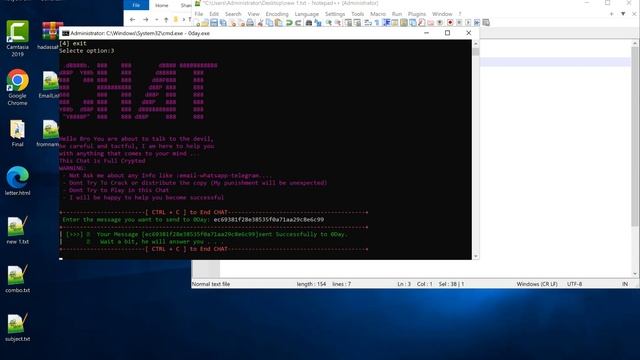Expand recent locations dropdown in File Explorer

pos(157,19)
